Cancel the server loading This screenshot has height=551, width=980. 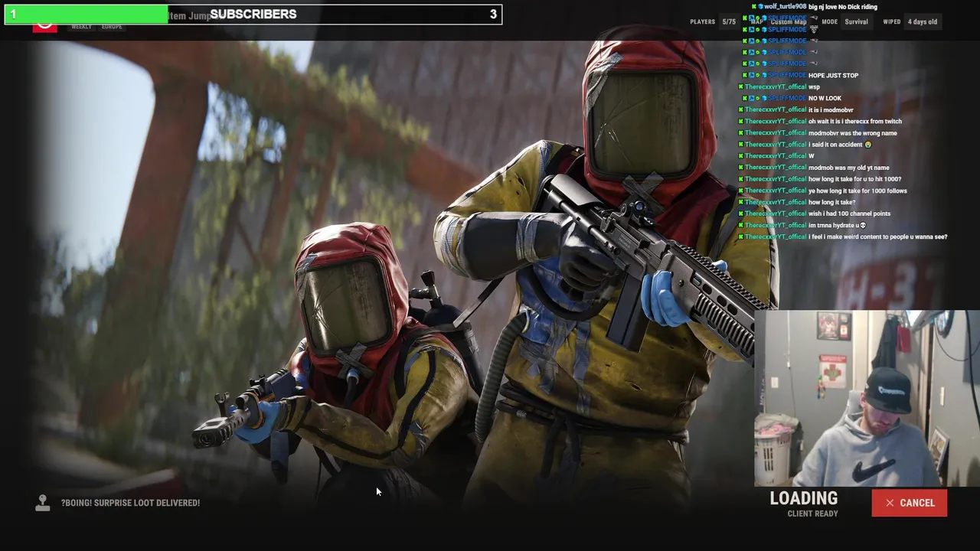click(x=909, y=503)
